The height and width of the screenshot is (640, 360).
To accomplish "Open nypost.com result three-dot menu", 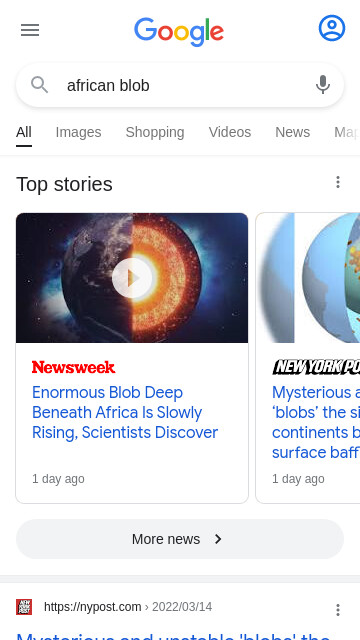I will [338, 610].
